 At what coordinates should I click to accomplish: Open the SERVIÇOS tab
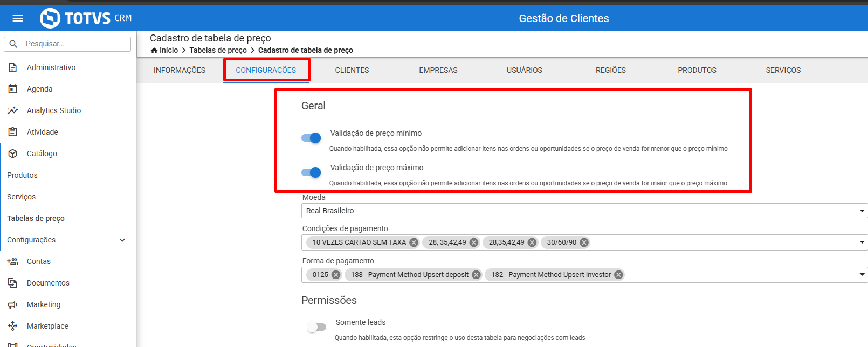coord(783,70)
